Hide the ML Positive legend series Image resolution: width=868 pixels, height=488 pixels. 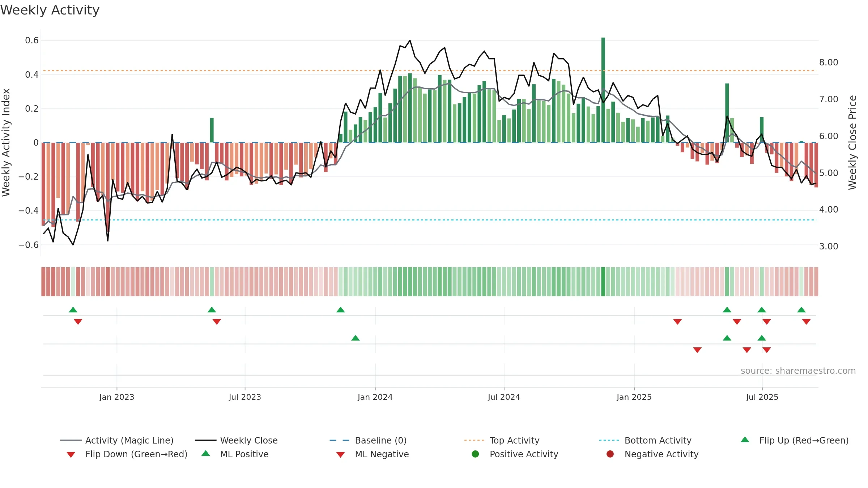(235, 454)
